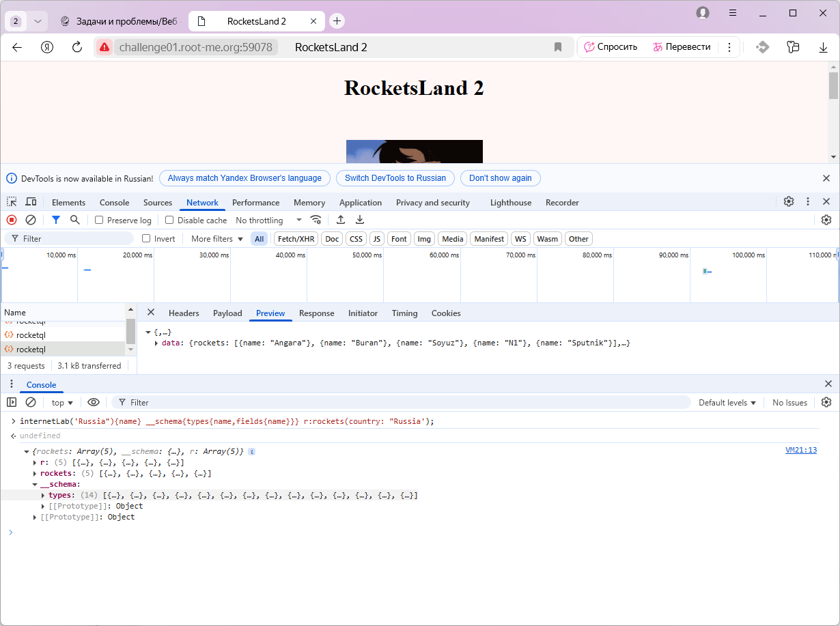Toggle the JS type filter
Image resolution: width=840 pixels, height=626 pixels.
tap(377, 239)
